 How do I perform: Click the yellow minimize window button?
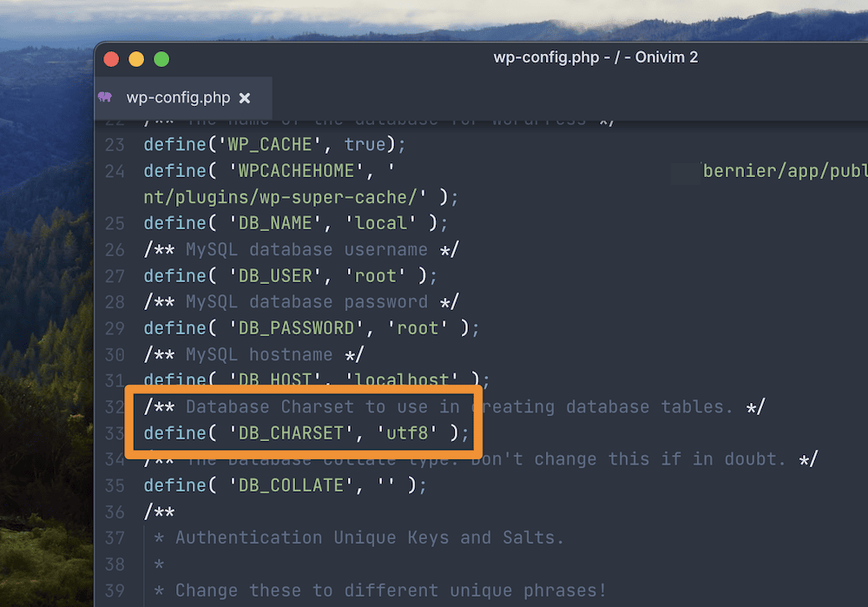point(136,59)
